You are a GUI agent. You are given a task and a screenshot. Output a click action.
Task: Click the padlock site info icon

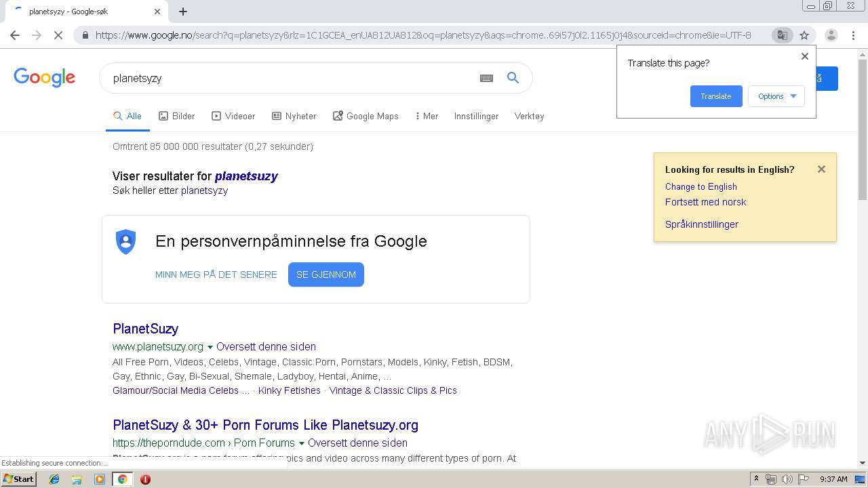85,35
